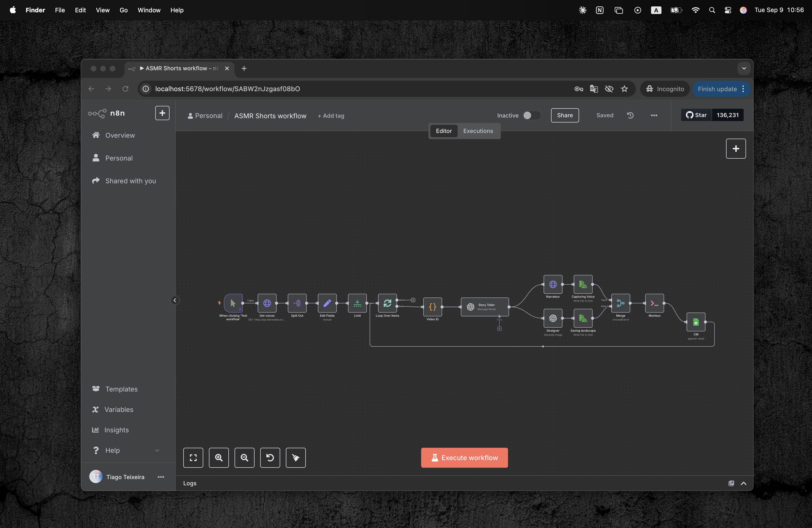The image size is (812, 528).
Task: Select the Split Out node
Action: point(297,303)
